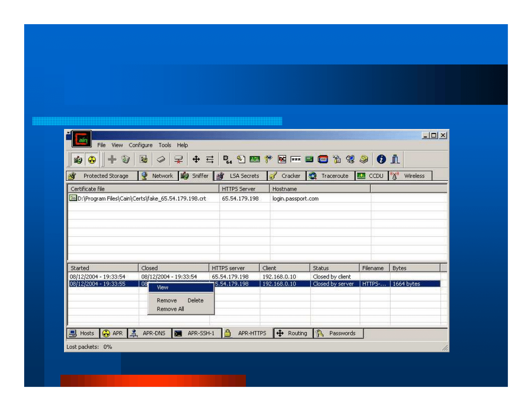Toggle the yellow Start/Stop APR radiation button
532x411 pixels.
point(92,159)
